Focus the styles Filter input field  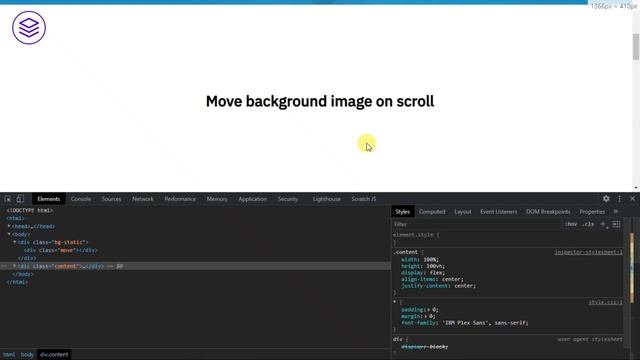point(476,224)
